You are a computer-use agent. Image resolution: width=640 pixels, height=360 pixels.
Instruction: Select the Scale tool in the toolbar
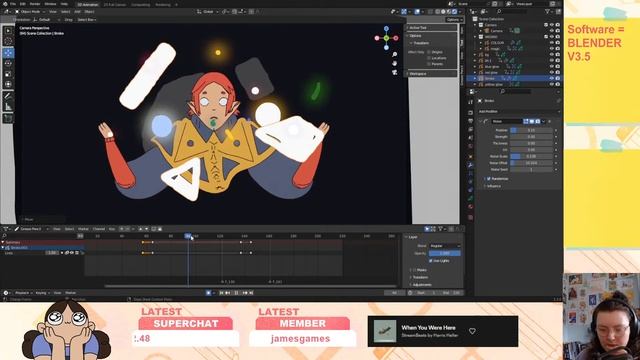[8, 74]
